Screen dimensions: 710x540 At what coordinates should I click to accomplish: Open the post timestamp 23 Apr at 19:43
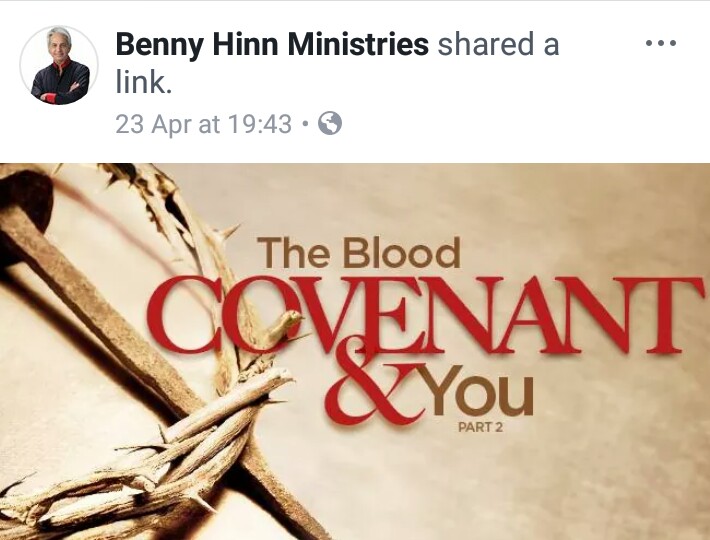point(203,124)
